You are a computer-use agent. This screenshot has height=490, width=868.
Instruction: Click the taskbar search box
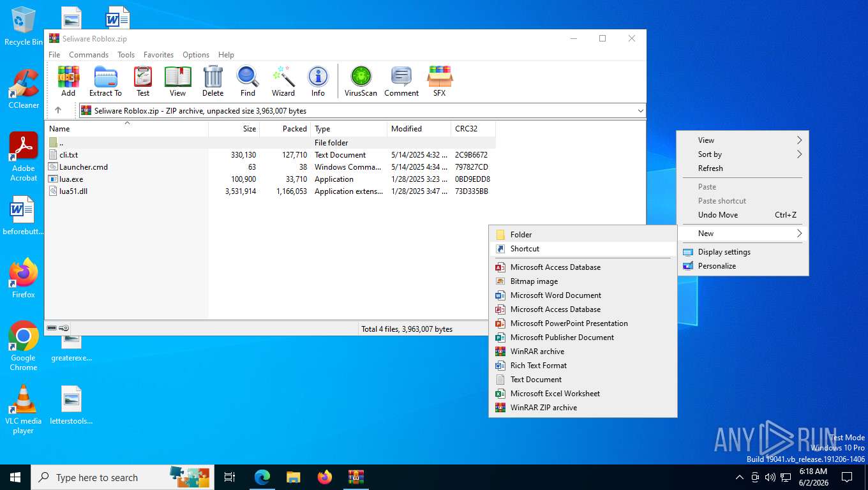(121, 477)
